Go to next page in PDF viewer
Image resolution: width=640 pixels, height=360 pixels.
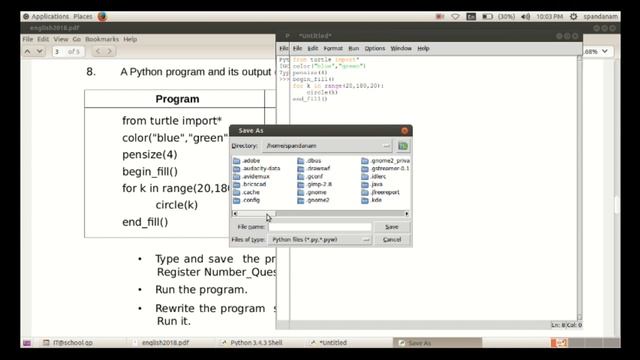pos(40,51)
